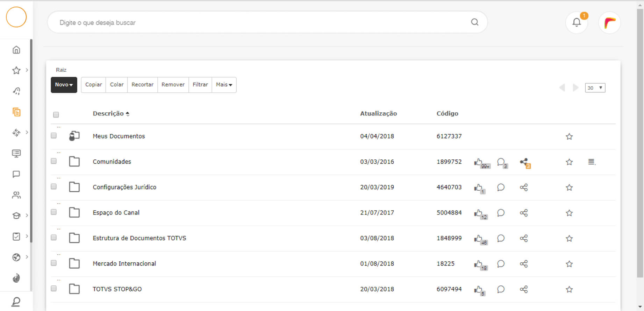Image resolution: width=644 pixels, height=311 pixels.
Task: Open comments for Espaço do Canal
Action: pyautogui.click(x=501, y=213)
